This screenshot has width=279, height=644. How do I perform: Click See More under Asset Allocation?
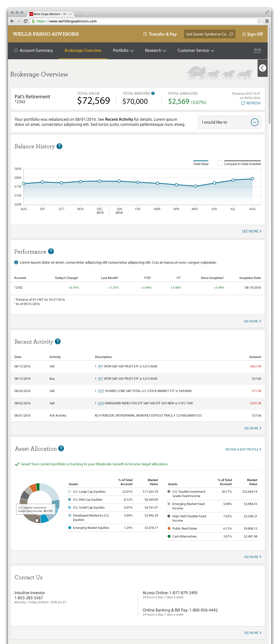253,557
